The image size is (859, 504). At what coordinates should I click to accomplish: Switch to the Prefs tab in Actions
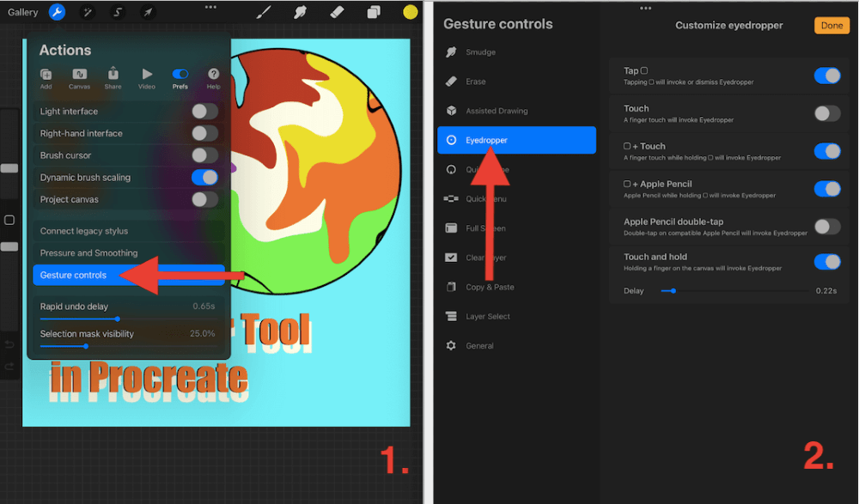pyautogui.click(x=180, y=81)
